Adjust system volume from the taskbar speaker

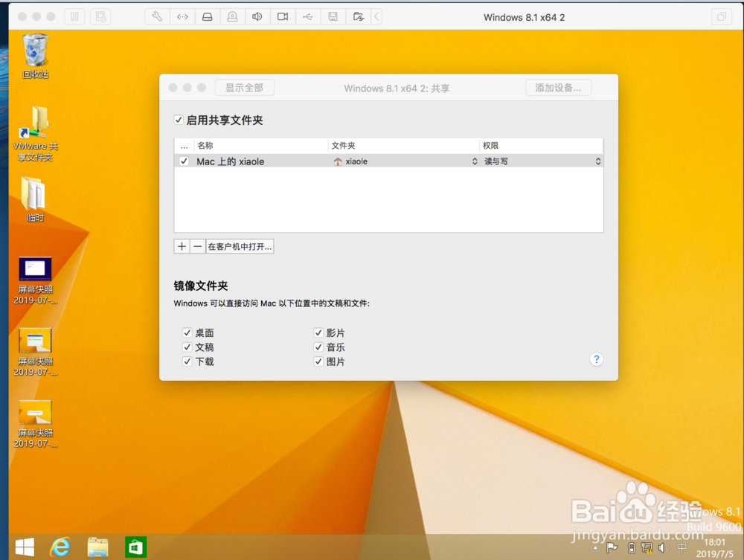663,547
